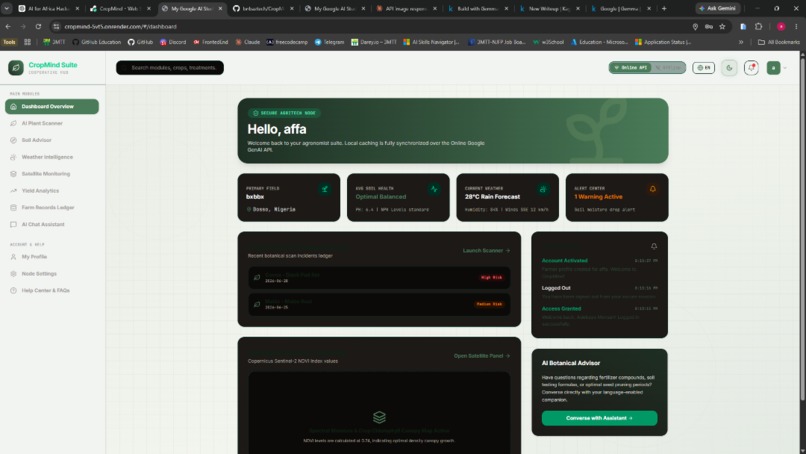Click '28°C Rain Forecast' weather text
The width and height of the screenshot is (806, 454).
[x=492, y=197]
